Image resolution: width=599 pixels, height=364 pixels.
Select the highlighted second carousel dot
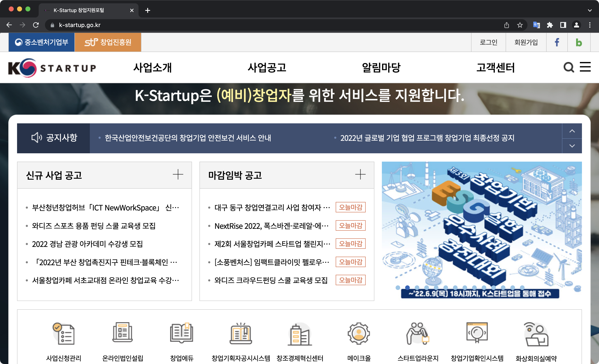point(407,288)
